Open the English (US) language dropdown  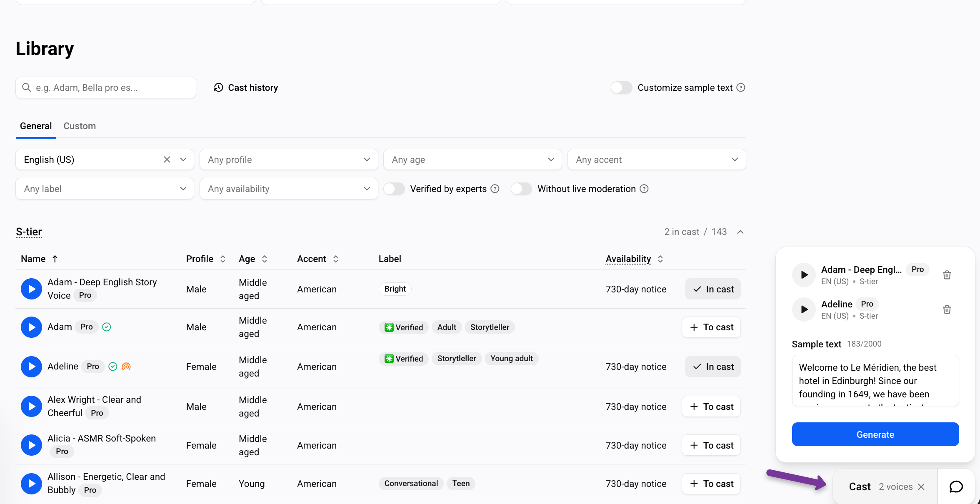click(x=105, y=160)
